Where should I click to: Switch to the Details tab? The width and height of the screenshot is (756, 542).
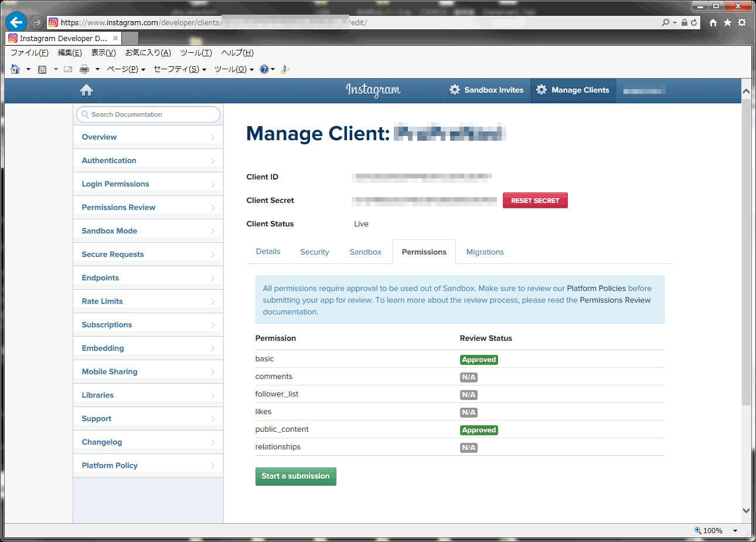point(268,252)
